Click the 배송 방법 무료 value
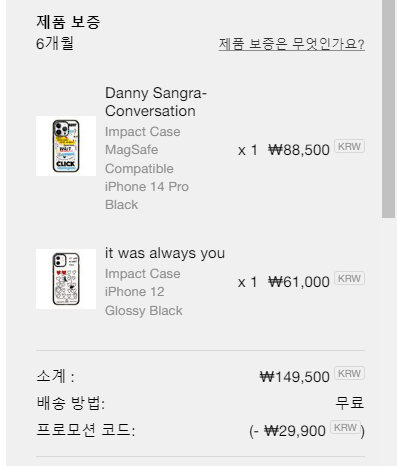The image size is (397, 466). pyautogui.click(x=350, y=403)
